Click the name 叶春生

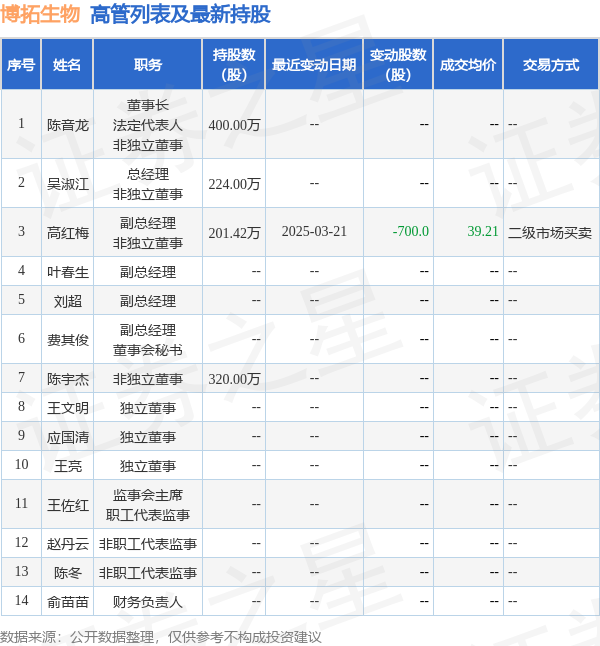tap(68, 272)
